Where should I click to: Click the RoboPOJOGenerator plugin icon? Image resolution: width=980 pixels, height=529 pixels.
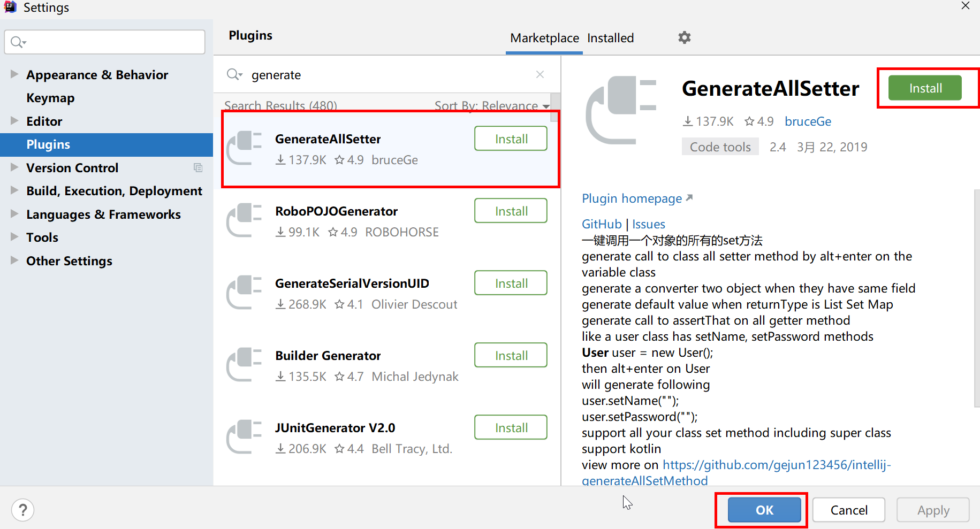pyautogui.click(x=244, y=220)
